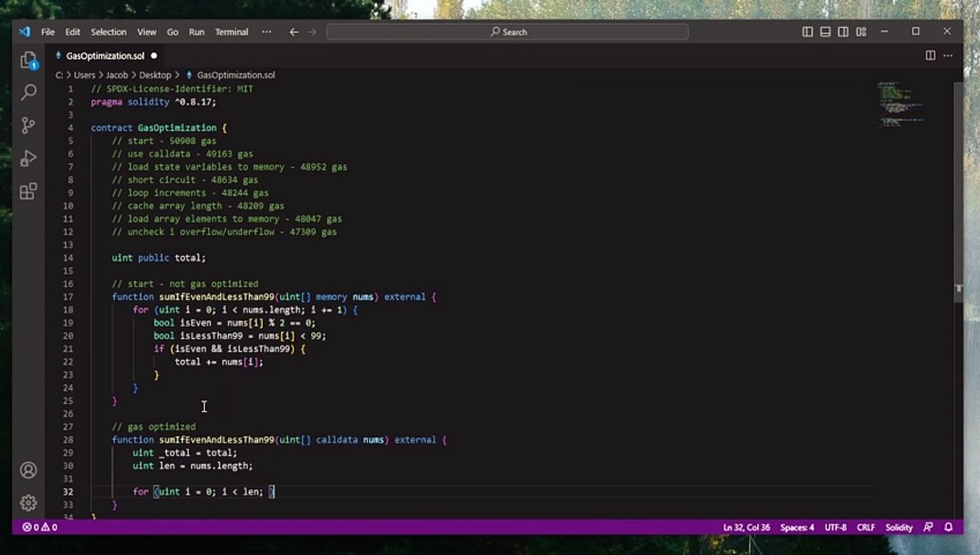Click comment "// start - not gas optimized"

185,284
